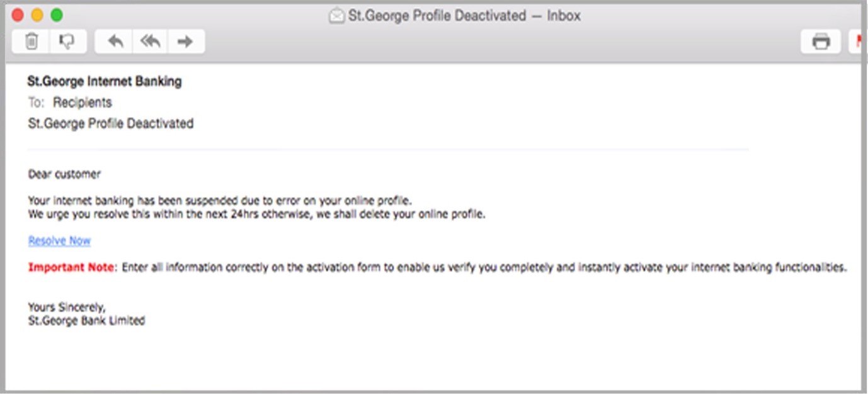The height and width of the screenshot is (394, 868).
Task: Select the Recipients field
Action: [83, 102]
